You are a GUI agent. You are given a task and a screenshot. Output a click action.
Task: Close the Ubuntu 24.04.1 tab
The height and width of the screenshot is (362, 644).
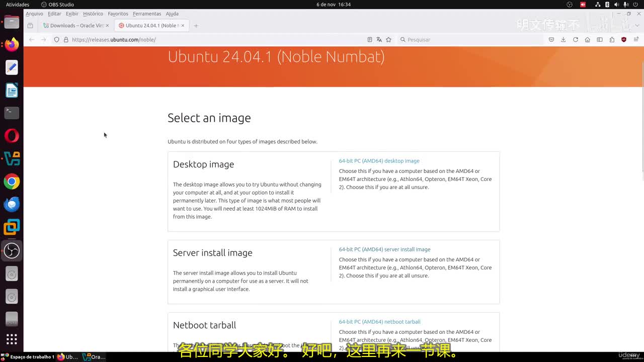point(183,26)
